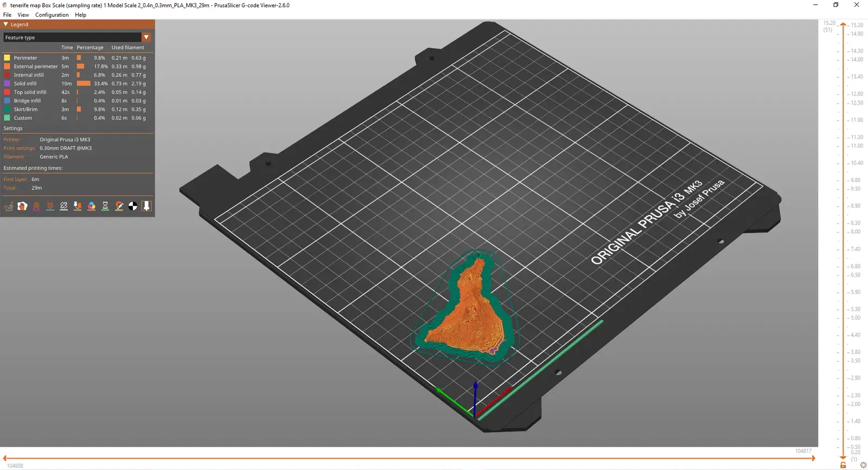The image size is (868, 470).
Task: Open the Configuration menu
Action: pyautogui.click(x=52, y=15)
